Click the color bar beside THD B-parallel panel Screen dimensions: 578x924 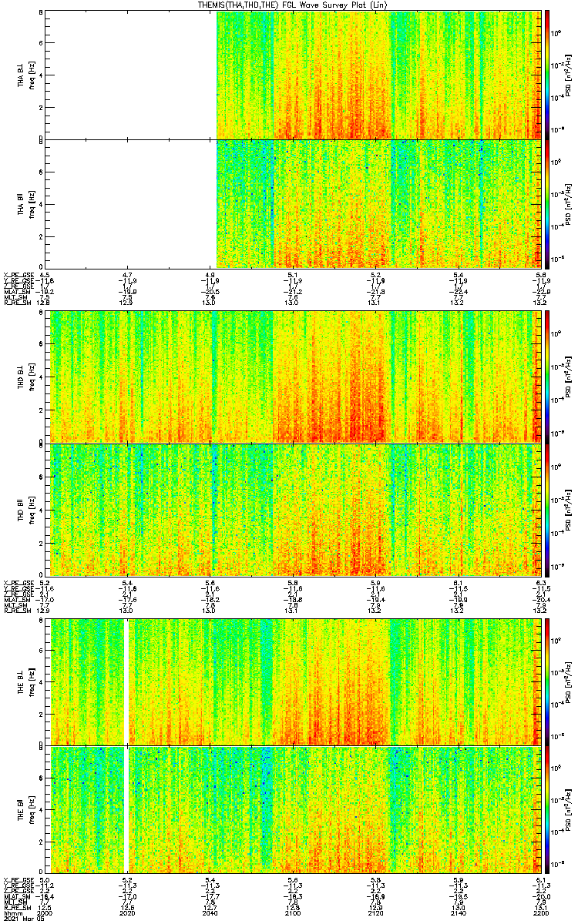click(x=547, y=509)
